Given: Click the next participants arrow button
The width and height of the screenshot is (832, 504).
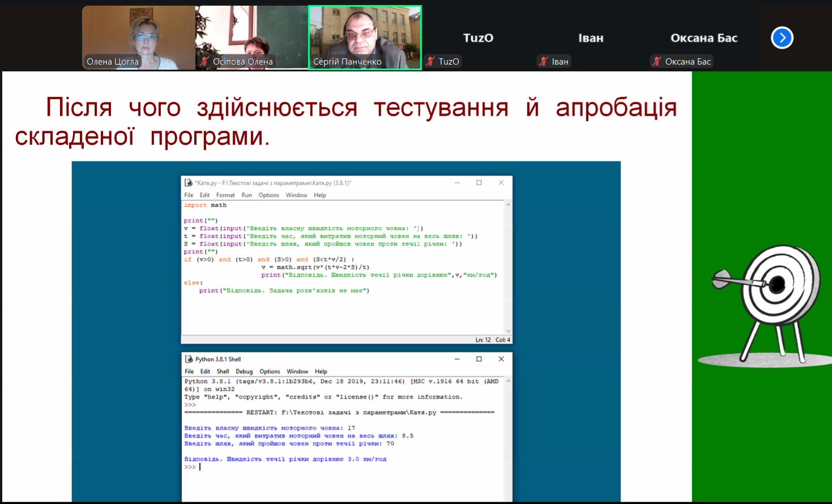Looking at the screenshot, I should [x=782, y=38].
